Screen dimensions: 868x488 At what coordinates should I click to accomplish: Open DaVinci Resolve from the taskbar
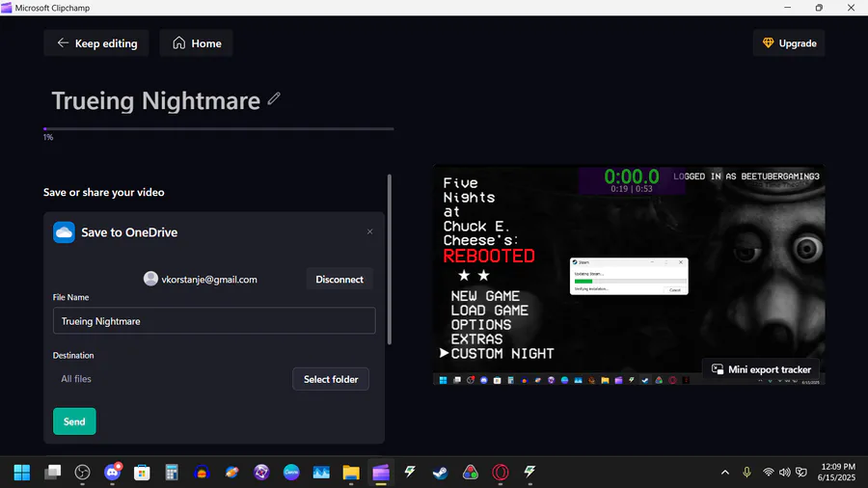tap(471, 472)
